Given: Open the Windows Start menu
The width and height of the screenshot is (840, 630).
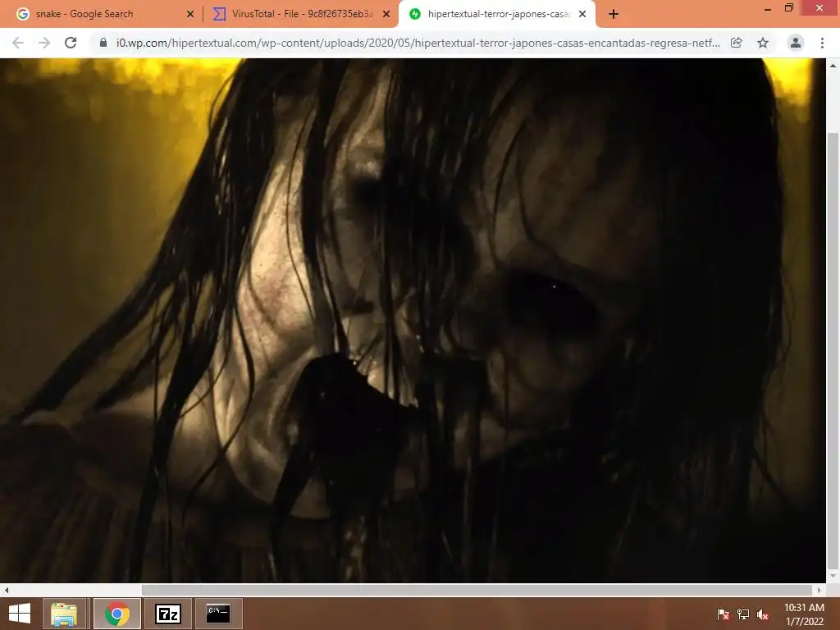Looking at the screenshot, I should (x=20, y=614).
